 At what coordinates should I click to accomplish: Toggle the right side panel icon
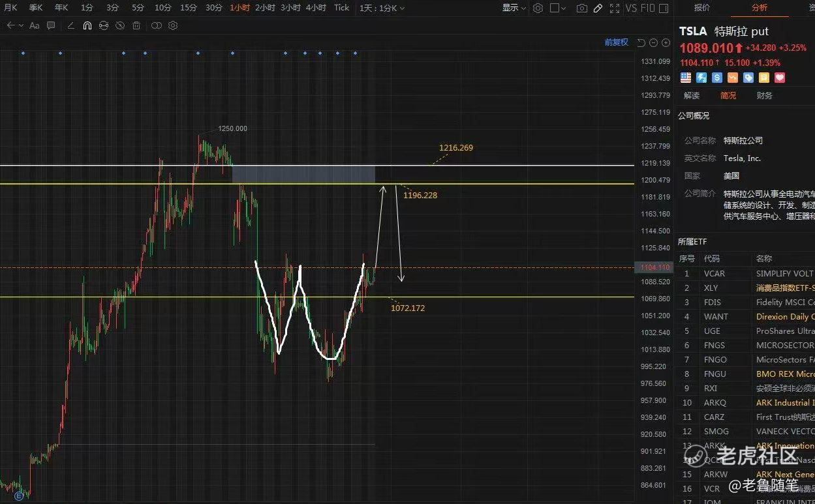click(x=664, y=8)
